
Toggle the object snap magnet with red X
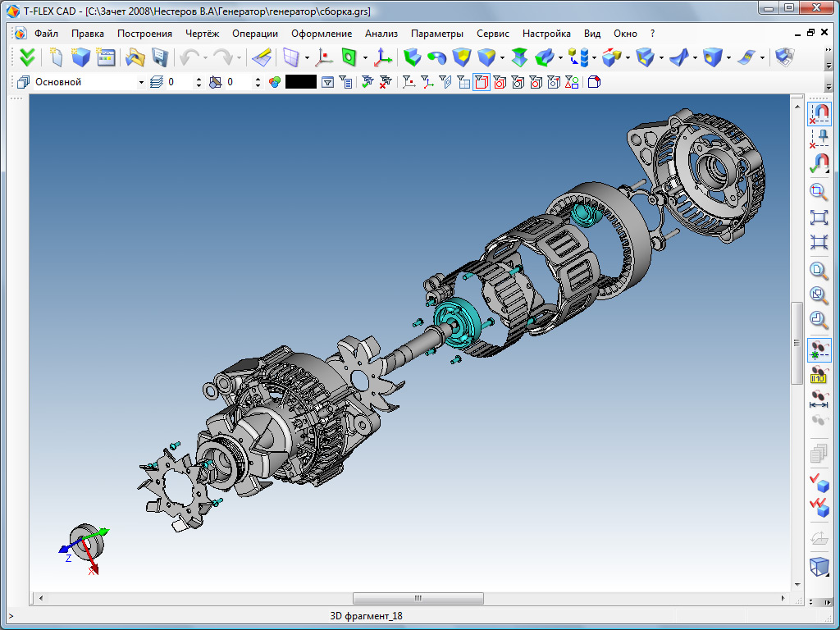click(x=819, y=113)
